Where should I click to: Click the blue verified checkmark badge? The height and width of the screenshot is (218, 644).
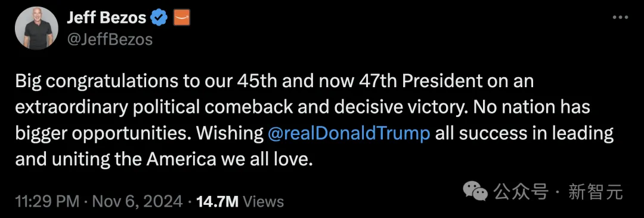159,18
